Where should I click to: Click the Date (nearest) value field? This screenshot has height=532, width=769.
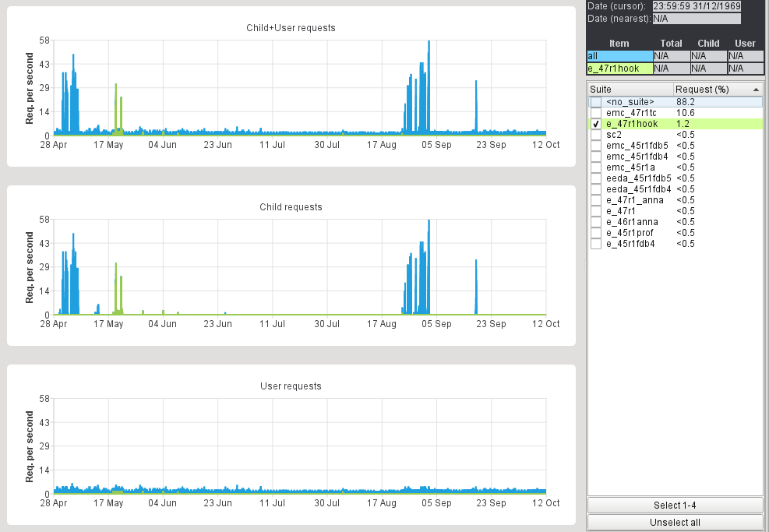coord(696,18)
